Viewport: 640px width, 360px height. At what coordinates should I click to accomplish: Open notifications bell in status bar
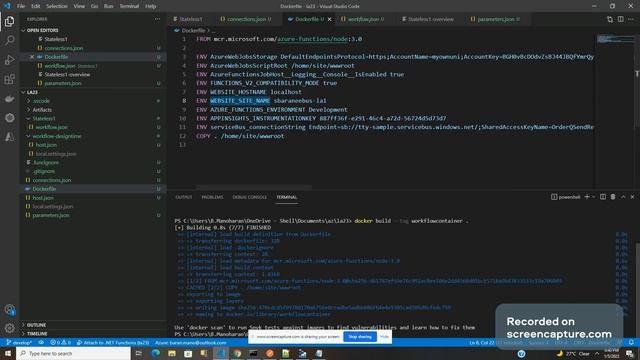(x=631, y=343)
